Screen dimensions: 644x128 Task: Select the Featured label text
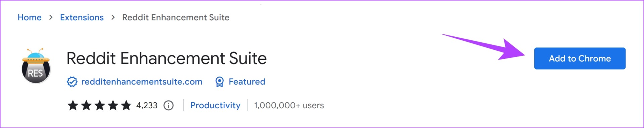tap(247, 82)
